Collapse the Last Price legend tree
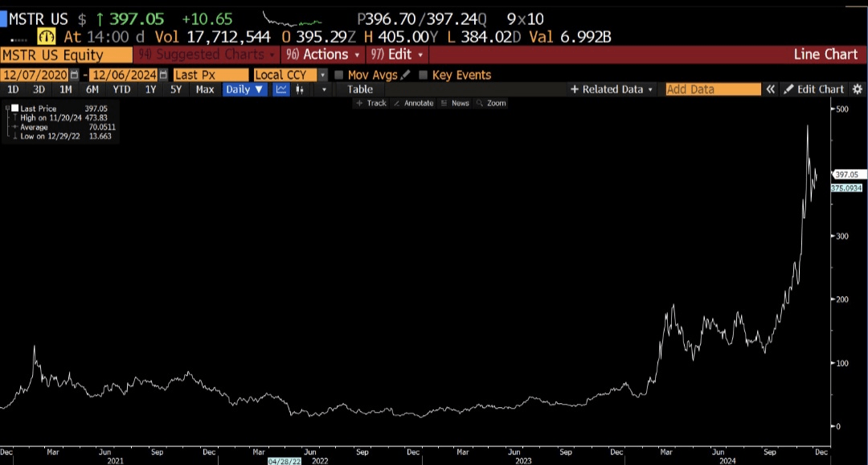 (x=7, y=109)
